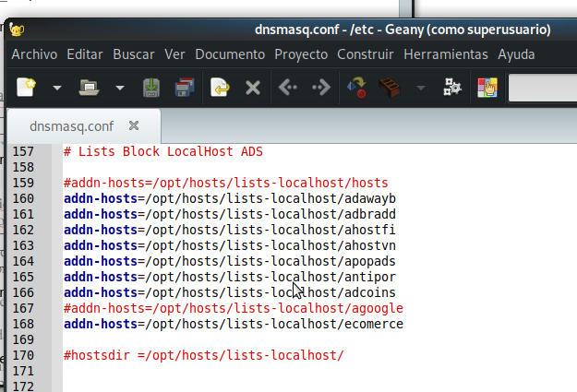The height and width of the screenshot is (392, 577).
Task: Place cursor on '# Lists Block LocalHost ADS' comment
Action: coord(163,151)
